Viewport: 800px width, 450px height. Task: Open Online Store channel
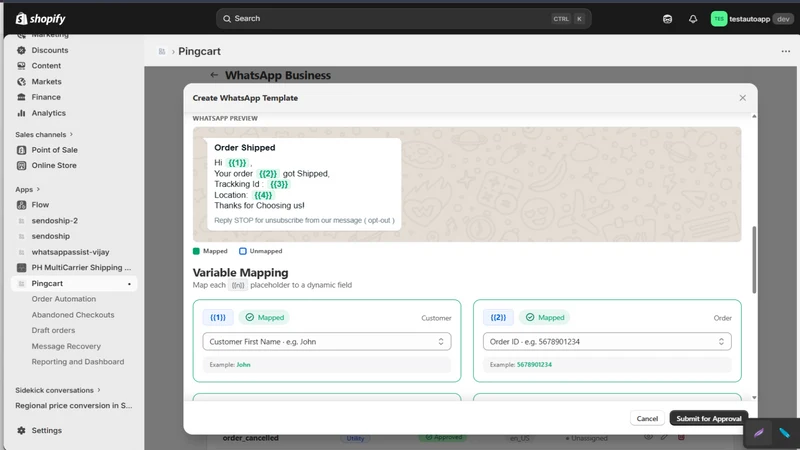54,165
